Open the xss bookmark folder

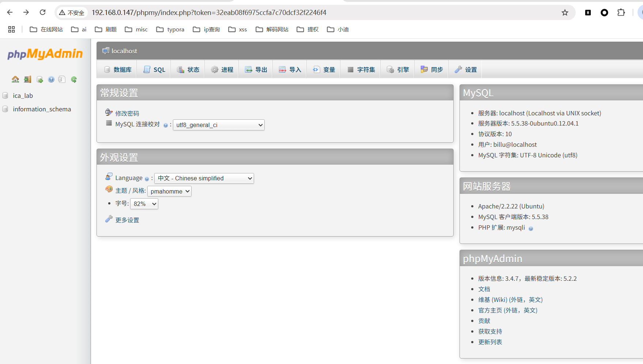coord(238,29)
